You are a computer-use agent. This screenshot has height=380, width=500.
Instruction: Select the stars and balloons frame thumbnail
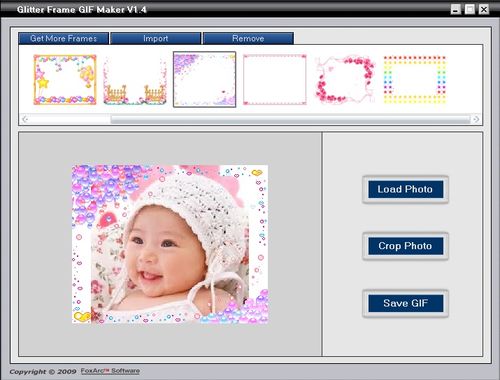(x=65, y=80)
